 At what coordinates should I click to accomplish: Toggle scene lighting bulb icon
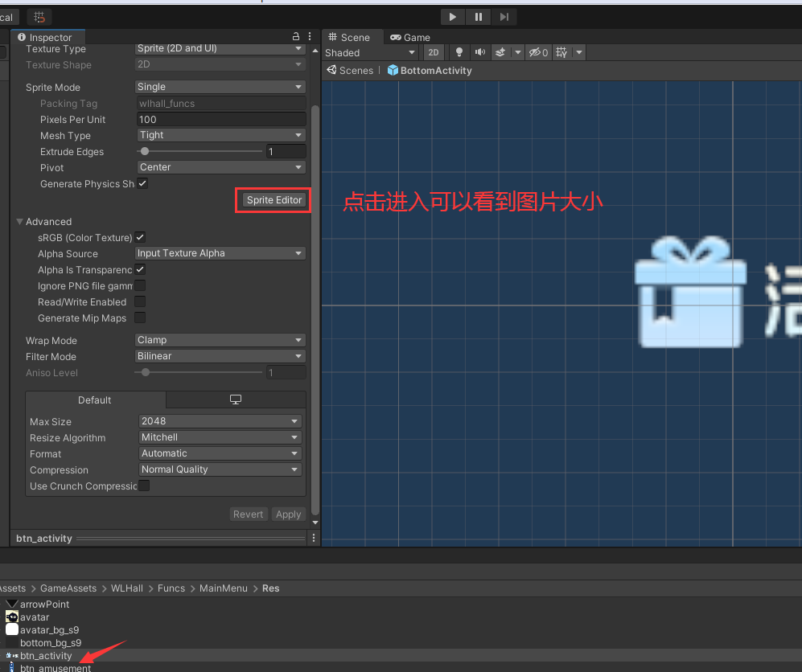[x=459, y=52]
